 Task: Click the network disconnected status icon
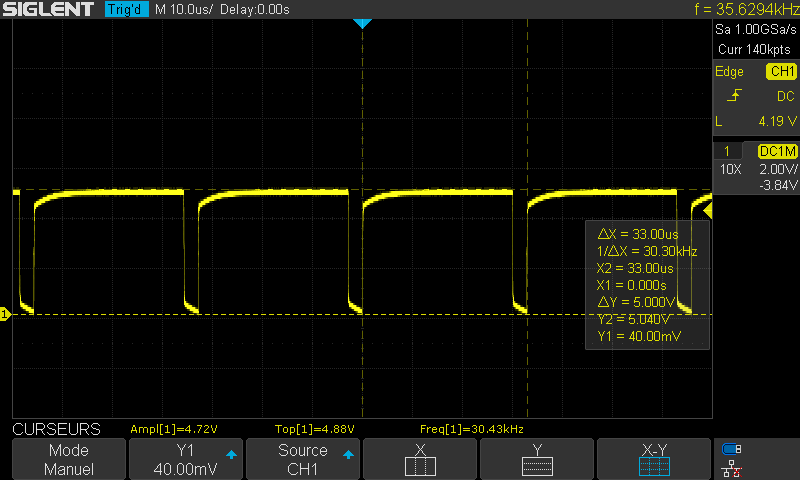[x=732, y=468]
